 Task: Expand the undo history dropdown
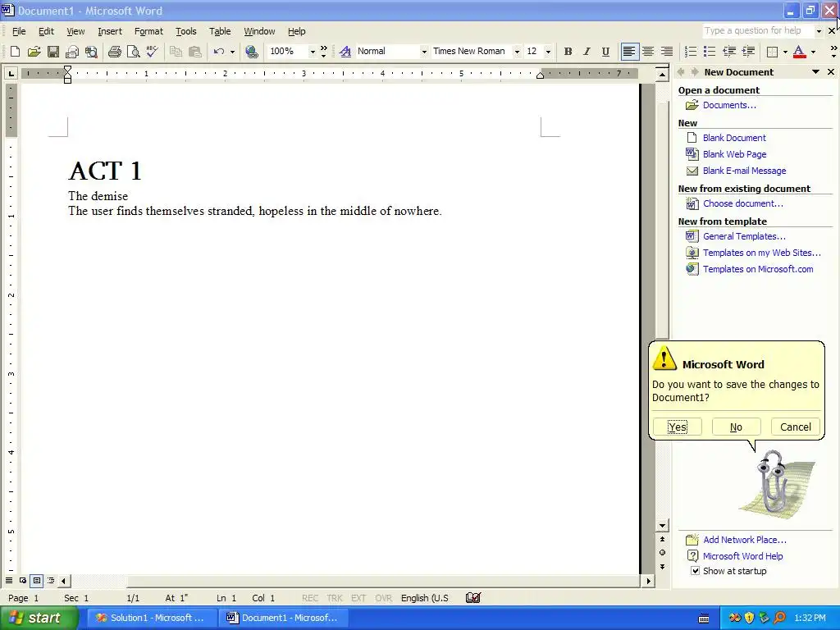(232, 52)
